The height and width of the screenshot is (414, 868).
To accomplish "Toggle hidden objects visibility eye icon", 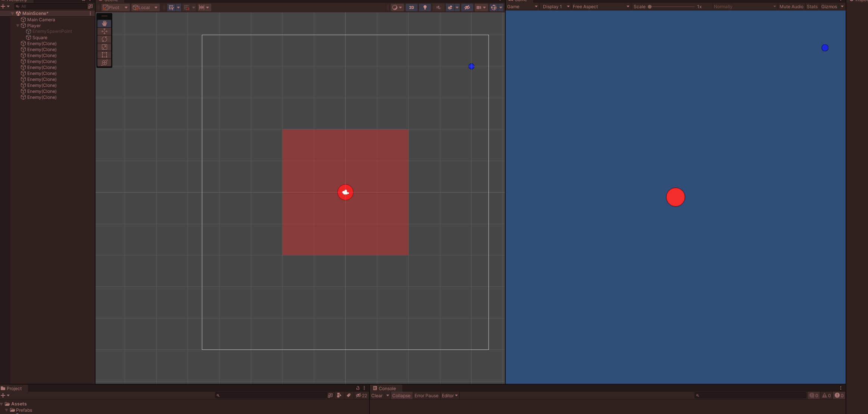I will tap(467, 7).
